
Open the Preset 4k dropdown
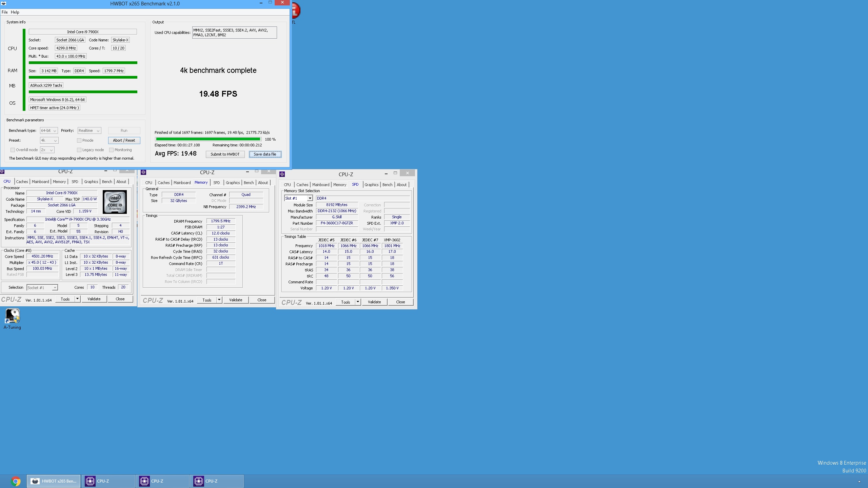pyautogui.click(x=49, y=140)
